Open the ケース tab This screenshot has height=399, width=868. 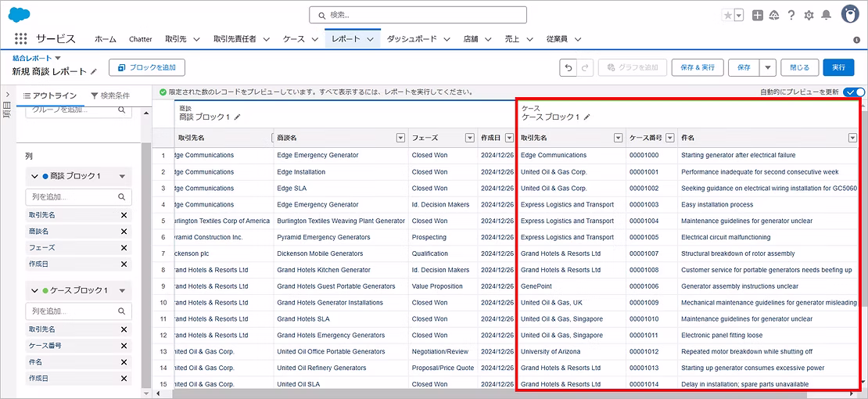pos(293,39)
